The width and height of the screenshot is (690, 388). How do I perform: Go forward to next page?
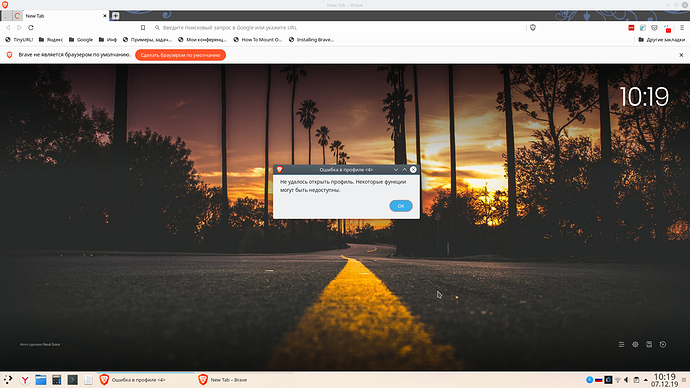[x=19, y=27]
